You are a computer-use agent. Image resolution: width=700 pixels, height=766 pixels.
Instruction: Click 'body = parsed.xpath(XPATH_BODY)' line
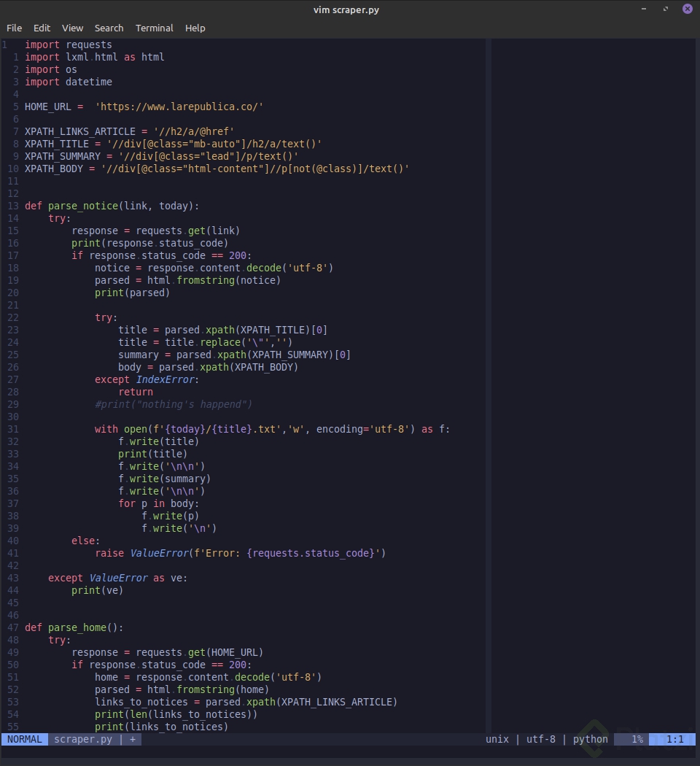pos(208,368)
